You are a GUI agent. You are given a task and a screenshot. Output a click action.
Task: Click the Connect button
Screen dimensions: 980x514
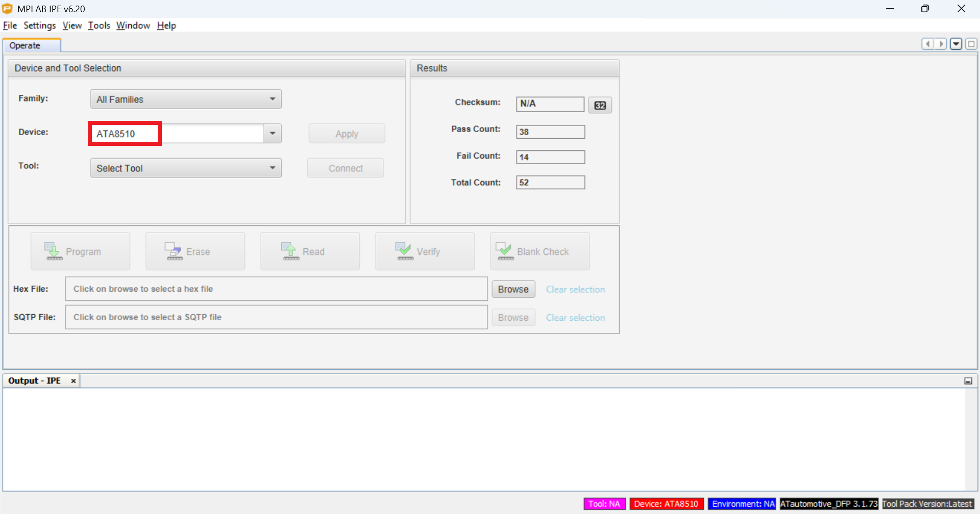click(346, 168)
